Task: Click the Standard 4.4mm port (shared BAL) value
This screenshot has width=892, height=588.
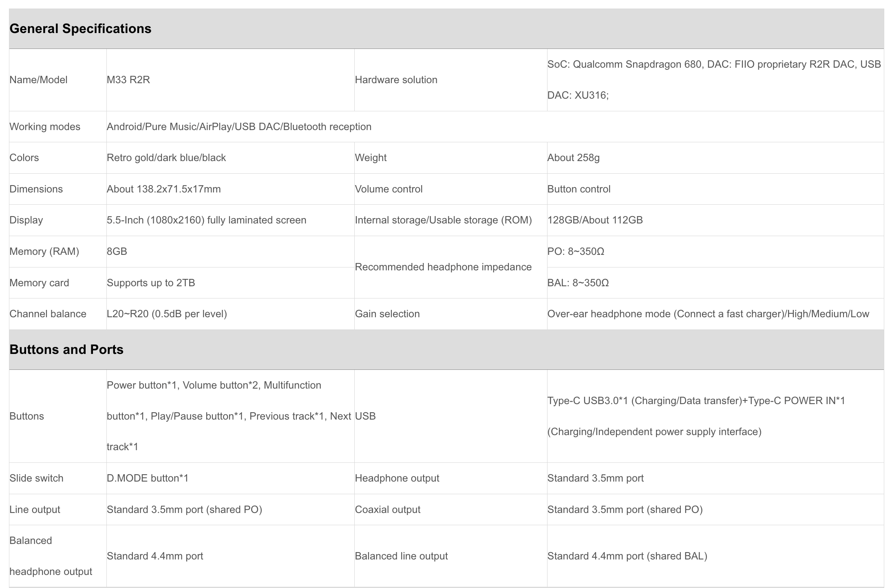Action: pyautogui.click(x=627, y=556)
